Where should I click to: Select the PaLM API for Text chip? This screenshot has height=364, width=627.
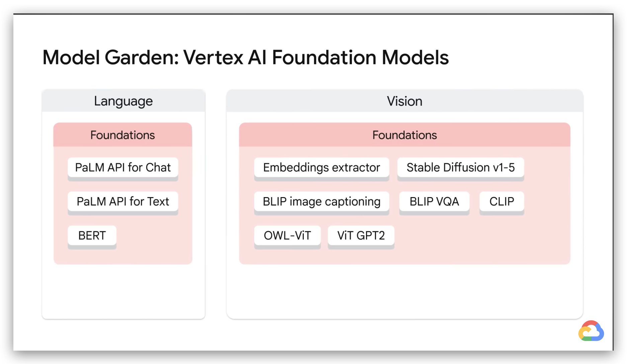point(123,202)
